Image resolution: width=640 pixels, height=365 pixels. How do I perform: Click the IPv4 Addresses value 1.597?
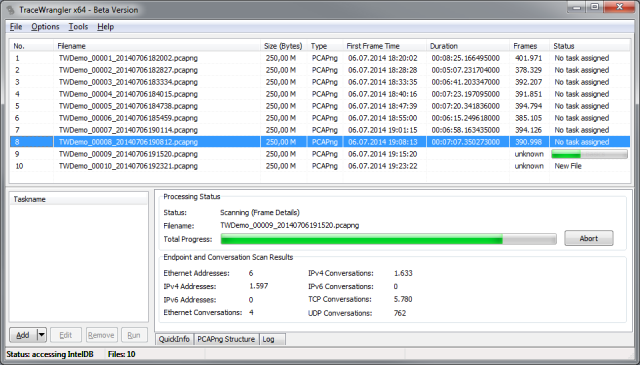point(259,286)
